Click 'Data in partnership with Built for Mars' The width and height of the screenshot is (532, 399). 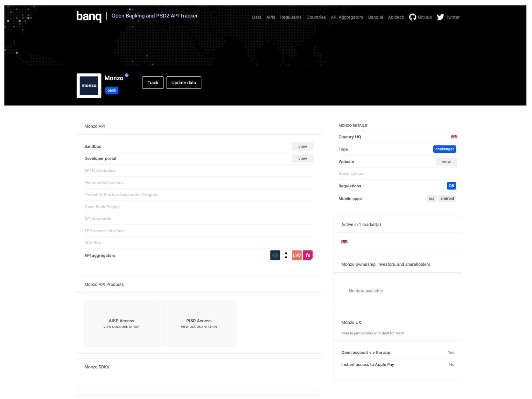tap(372, 333)
